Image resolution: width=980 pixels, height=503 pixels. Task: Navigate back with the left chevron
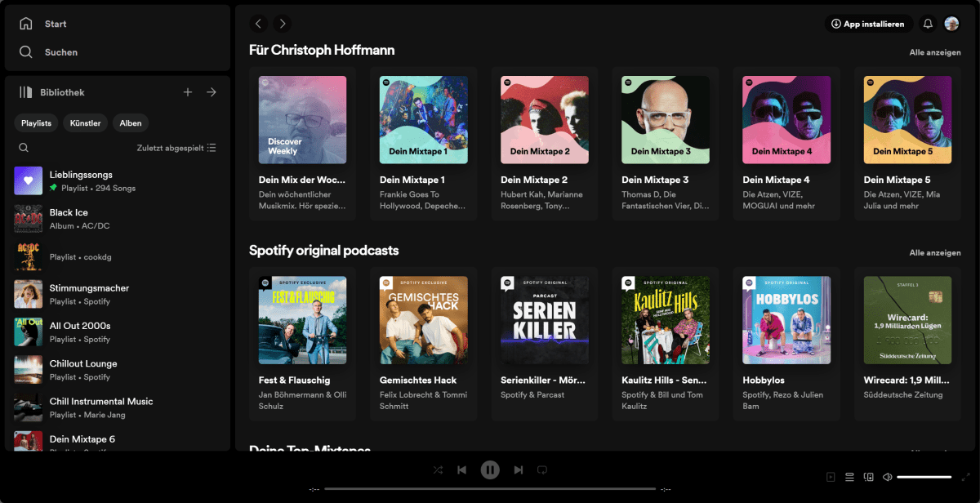tap(258, 24)
